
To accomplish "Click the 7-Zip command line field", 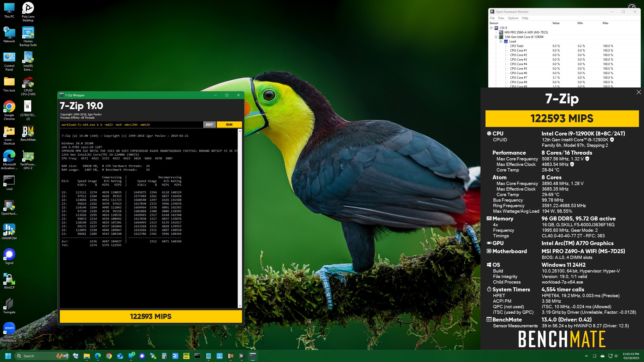I will coord(131,125).
